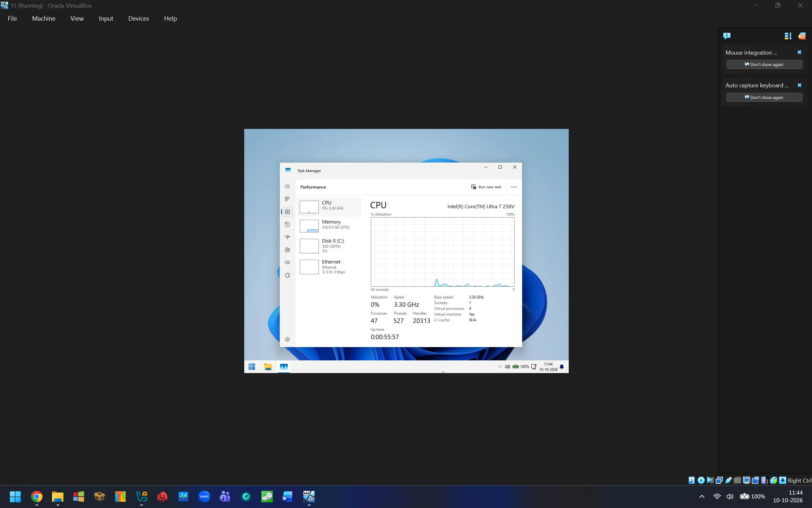The image size is (812, 508).
Task: Open Task Manager more options ellipsis
Action: point(514,187)
